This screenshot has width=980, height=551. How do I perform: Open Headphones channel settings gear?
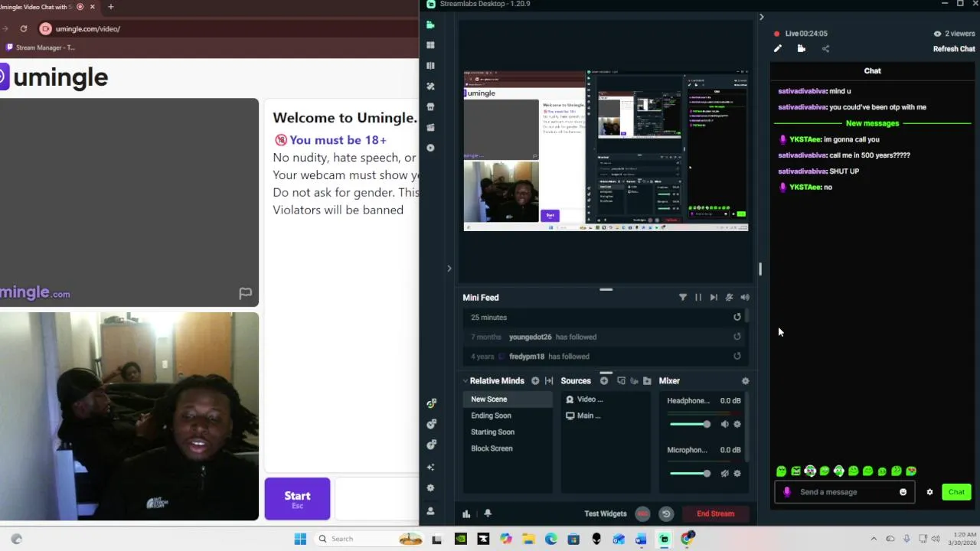pyautogui.click(x=737, y=424)
